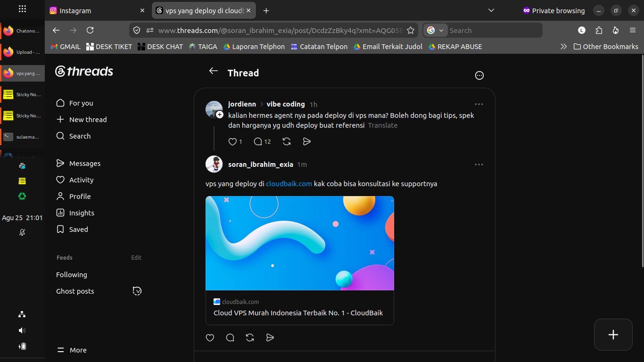Click the address bar URL
The width and height of the screenshot is (644, 362).
pyautogui.click(x=281, y=30)
